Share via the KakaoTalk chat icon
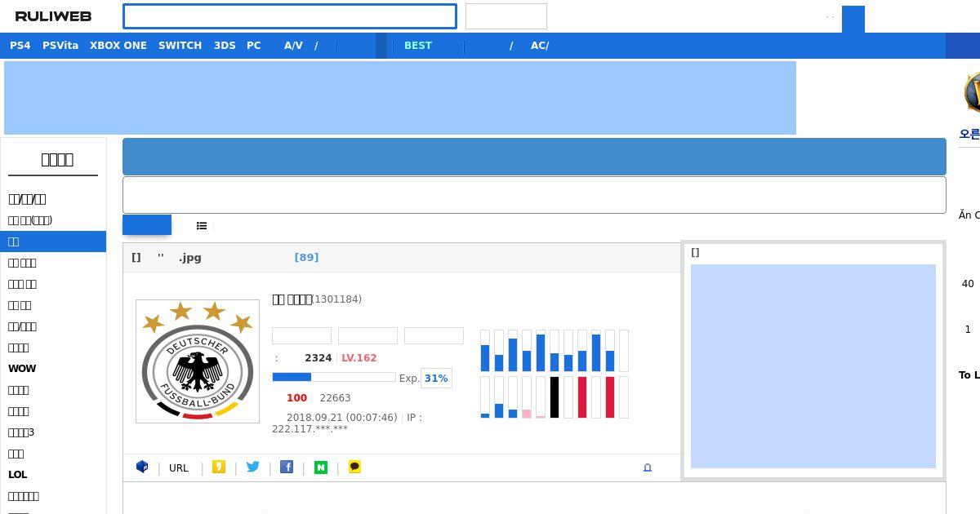 coord(354,467)
